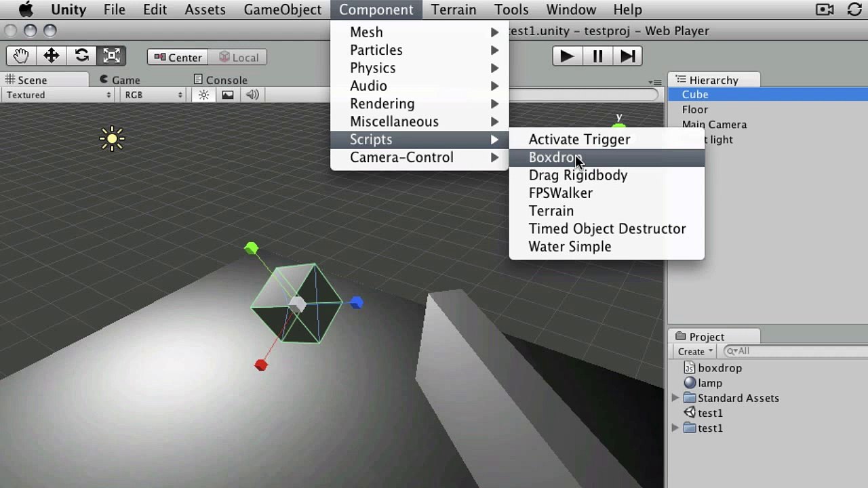Screen dimensions: 868x488
Task: Click the green Y-axis handle
Action: tap(252, 249)
